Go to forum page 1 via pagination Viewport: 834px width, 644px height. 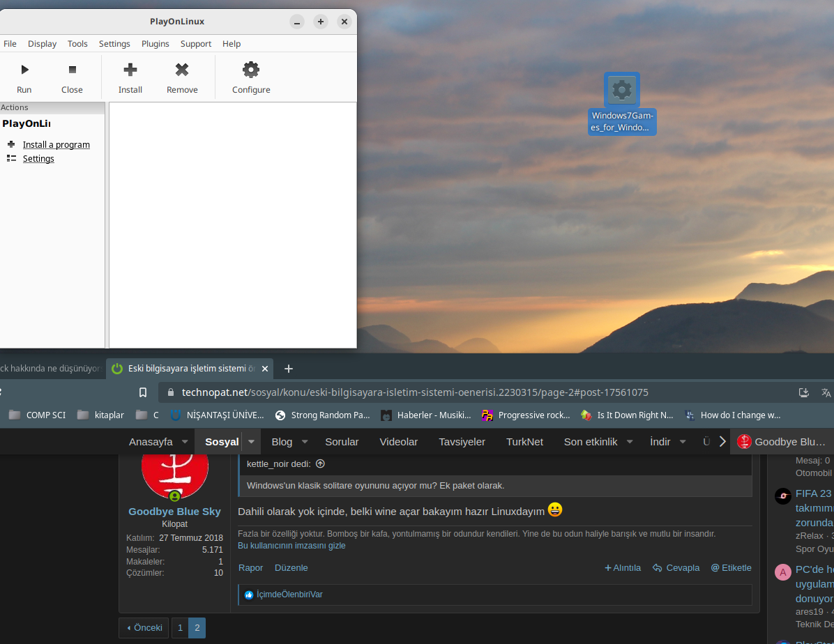click(x=180, y=627)
